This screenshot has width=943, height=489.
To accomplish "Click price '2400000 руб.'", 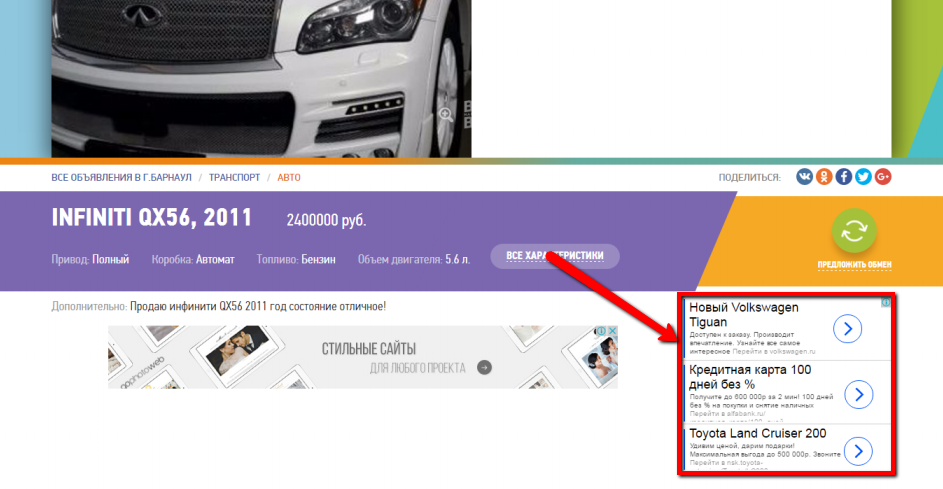I will tap(326, 220).
